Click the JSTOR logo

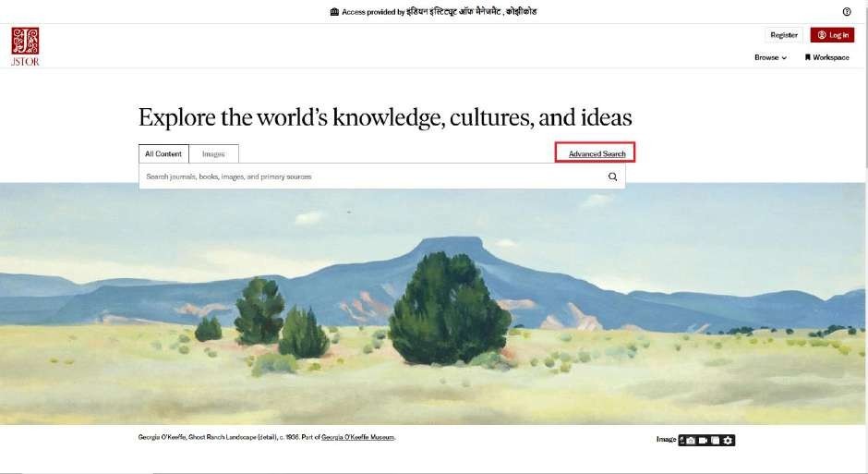click(x=25, y=46)
